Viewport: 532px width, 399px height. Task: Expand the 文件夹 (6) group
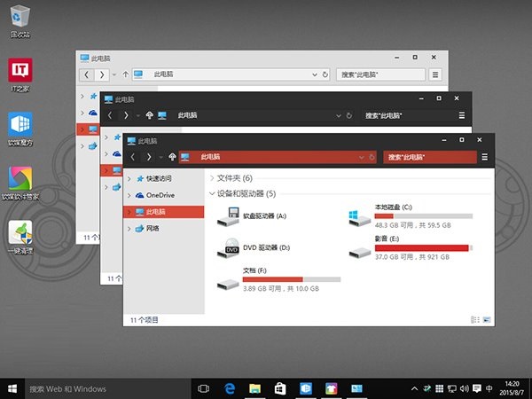point(212,178)
